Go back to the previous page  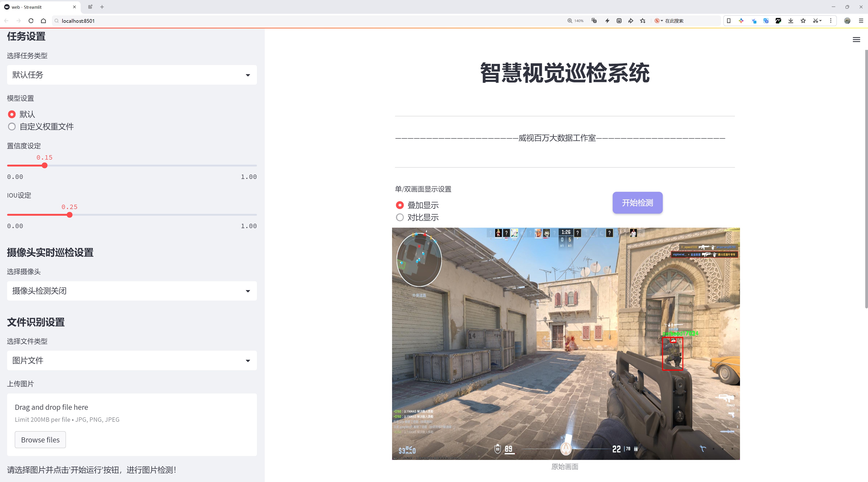click(6, 21)
